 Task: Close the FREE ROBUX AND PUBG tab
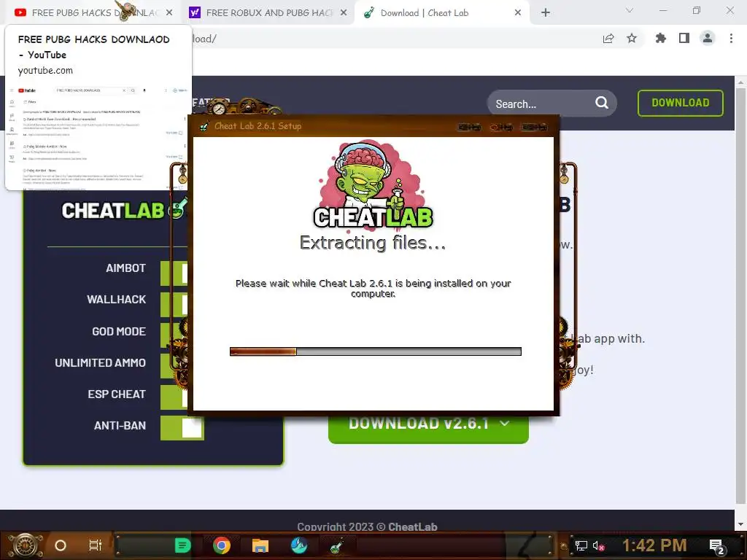click(x=344, y=13)
